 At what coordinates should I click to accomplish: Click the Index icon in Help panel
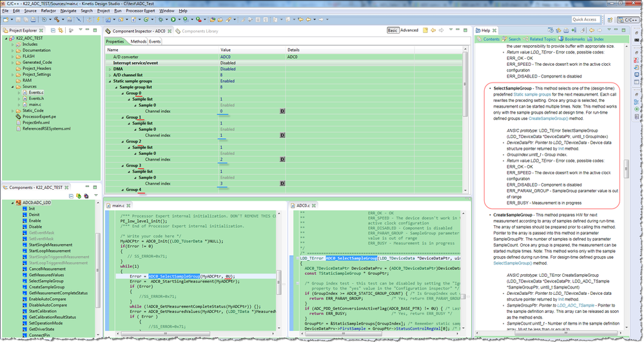pos(590,39)
